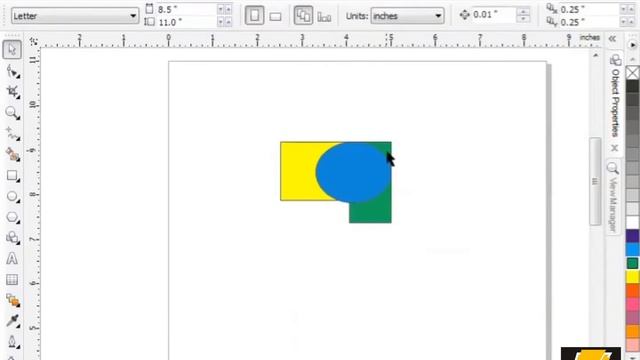The width and height of the screenshot is (640, 360).
Task: Click the vertical scrollbar thumb
Action: click(595, 182)
